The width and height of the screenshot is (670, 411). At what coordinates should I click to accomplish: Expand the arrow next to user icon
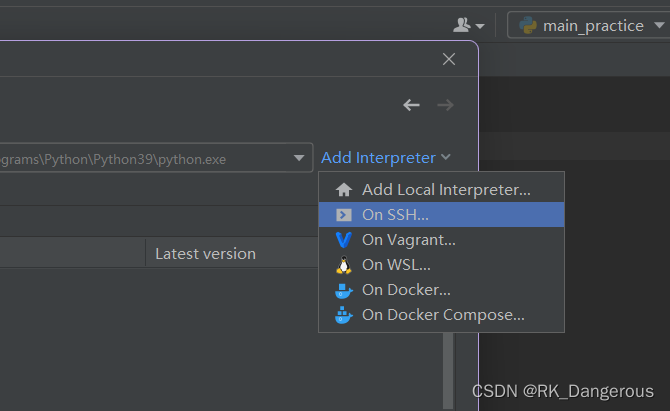(480, 26)
